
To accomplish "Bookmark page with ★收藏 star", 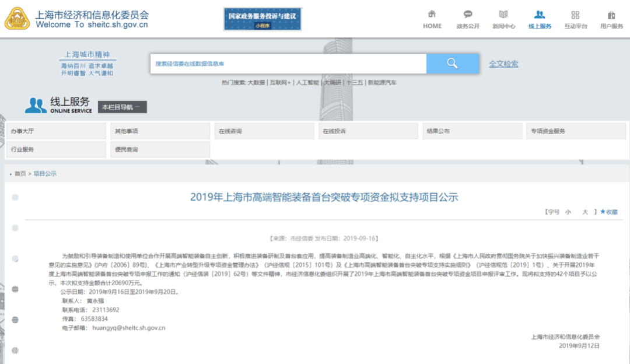I will coord(608,212).
